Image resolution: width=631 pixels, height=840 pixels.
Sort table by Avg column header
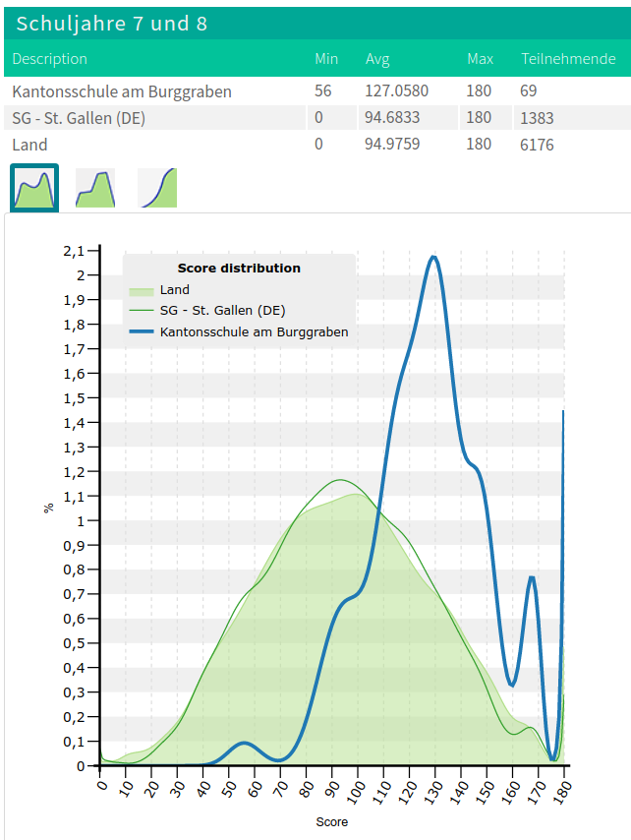click(377, 59)
